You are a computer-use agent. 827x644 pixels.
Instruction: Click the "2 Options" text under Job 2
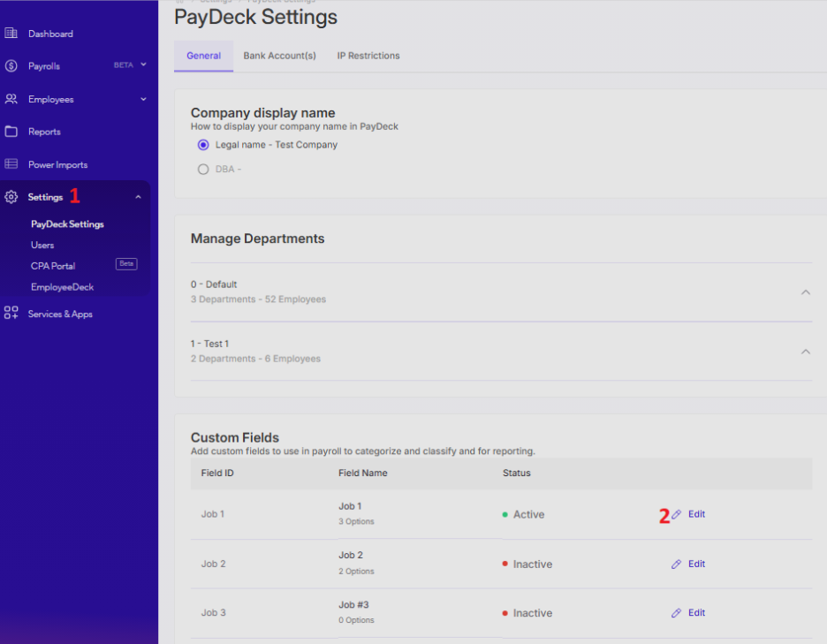pyautogui.click(x=357, y=572)
